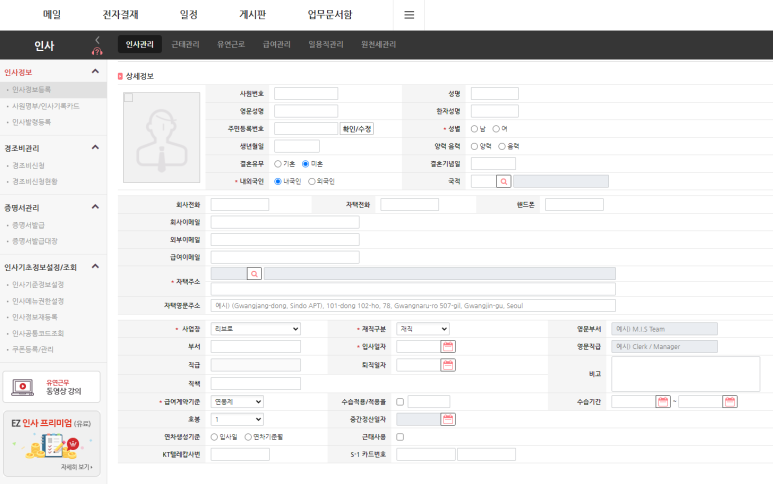Enable the 근태사용 checkbox
773x484 pixels.
point(401,437)
